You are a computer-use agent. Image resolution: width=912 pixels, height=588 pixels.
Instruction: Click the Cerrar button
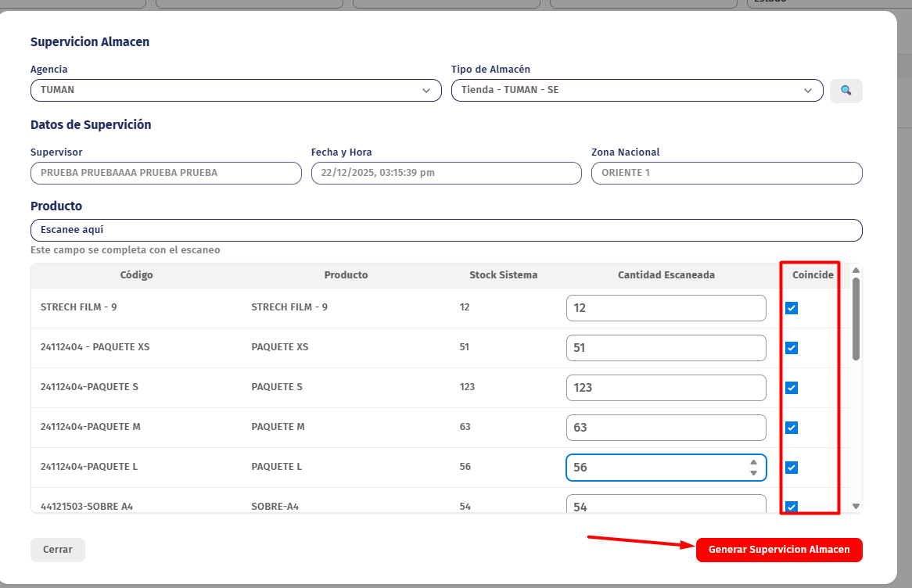point(58,550)
